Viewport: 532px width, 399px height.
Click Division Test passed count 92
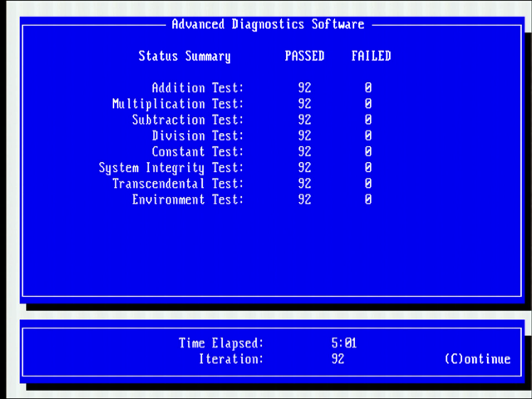coord(305,135)
